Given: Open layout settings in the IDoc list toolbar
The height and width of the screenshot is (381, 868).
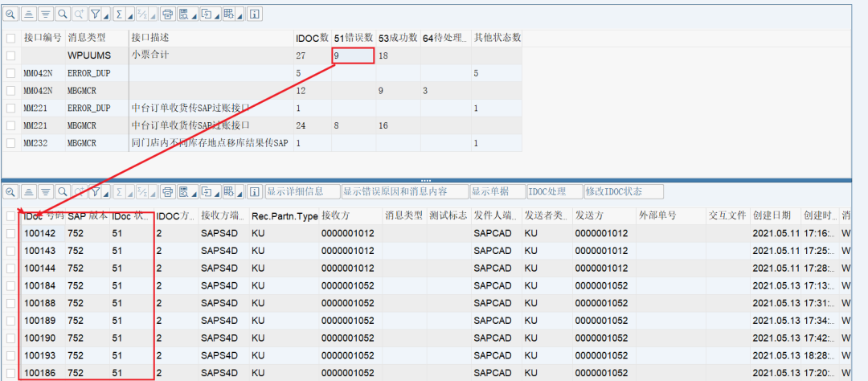Looking at the screenshot, I should 229,191.
